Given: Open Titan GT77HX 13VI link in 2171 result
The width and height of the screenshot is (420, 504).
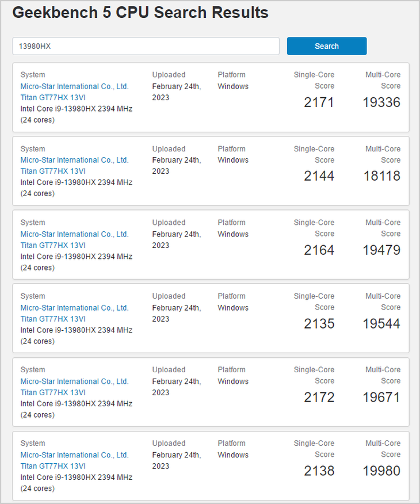Looking at the screenshot, I should click(53, 97).
